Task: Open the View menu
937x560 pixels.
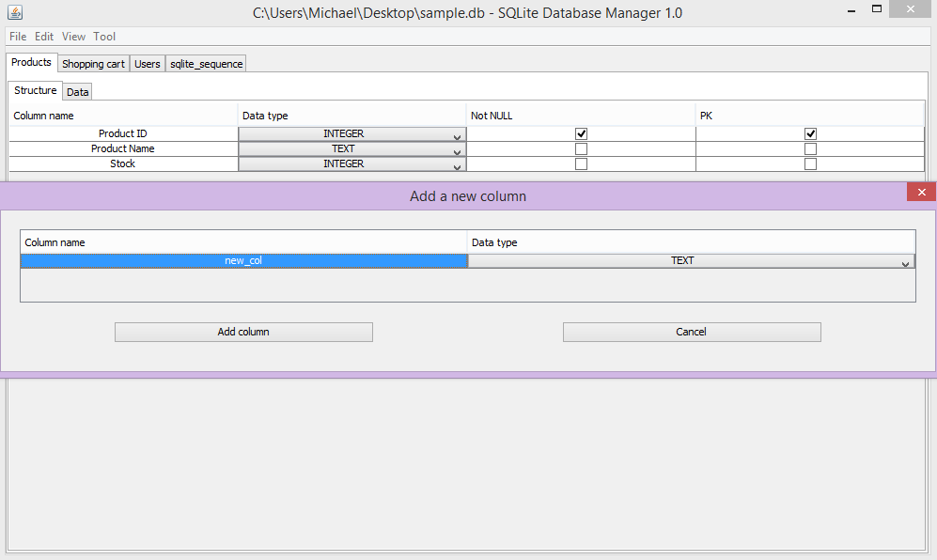Action: [73, 37]
